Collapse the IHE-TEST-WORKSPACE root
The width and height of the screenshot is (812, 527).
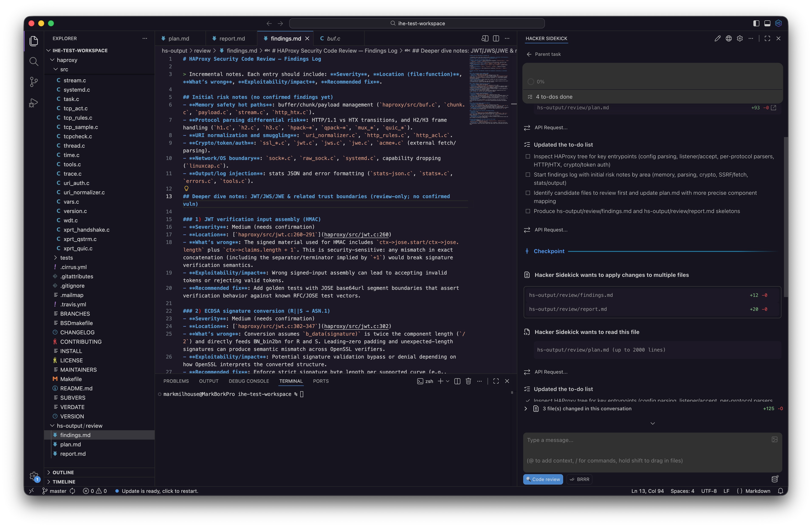pyautogui.click(x=49, y=50)
